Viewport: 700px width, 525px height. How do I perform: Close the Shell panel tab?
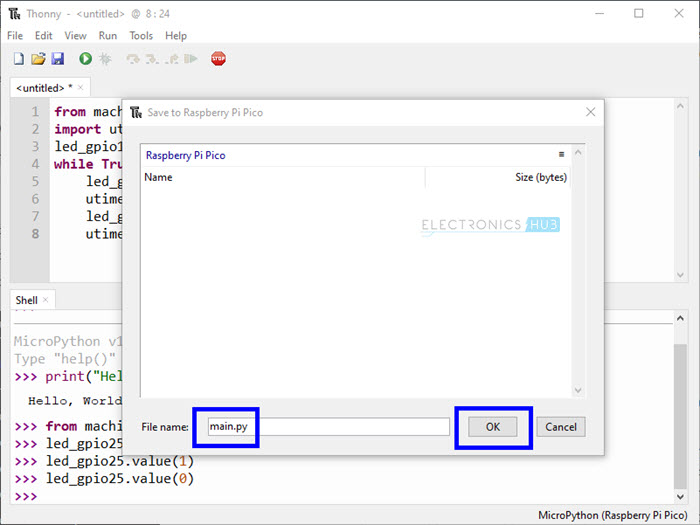pos(46,300)
